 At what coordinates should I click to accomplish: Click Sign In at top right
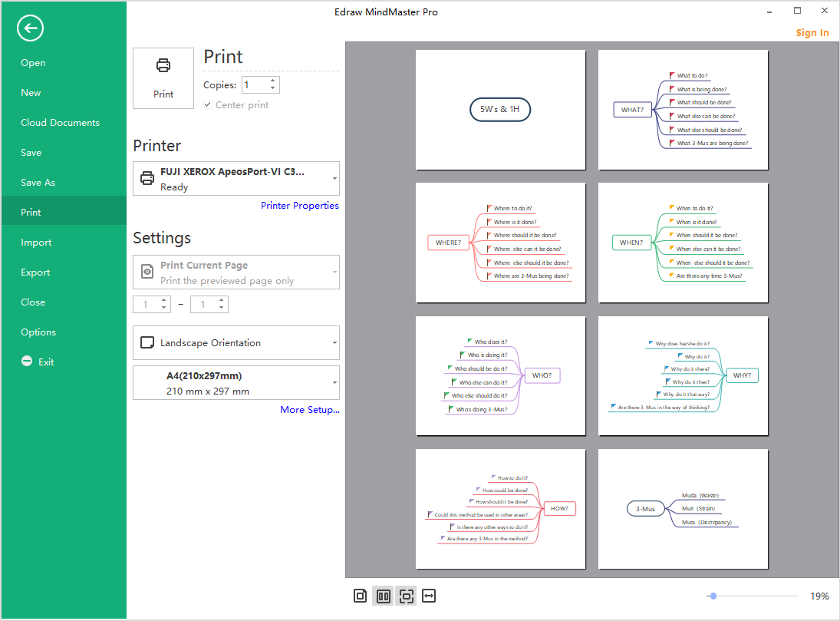click(812, 33)
